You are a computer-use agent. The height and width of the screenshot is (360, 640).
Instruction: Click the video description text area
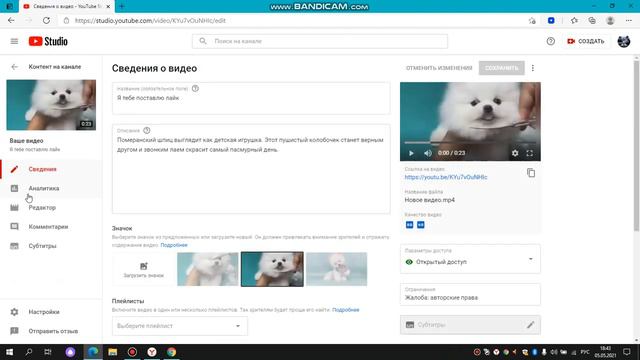(x=251, y=169)
